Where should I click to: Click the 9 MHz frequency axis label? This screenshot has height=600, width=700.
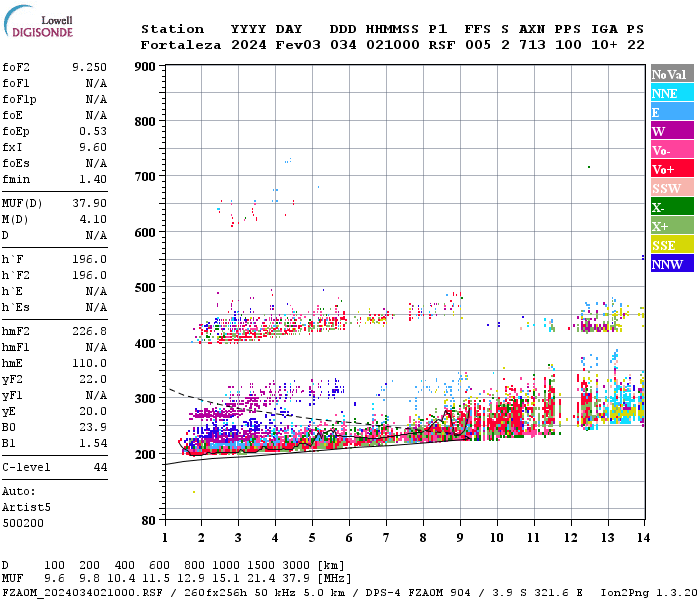click(460, 538)
